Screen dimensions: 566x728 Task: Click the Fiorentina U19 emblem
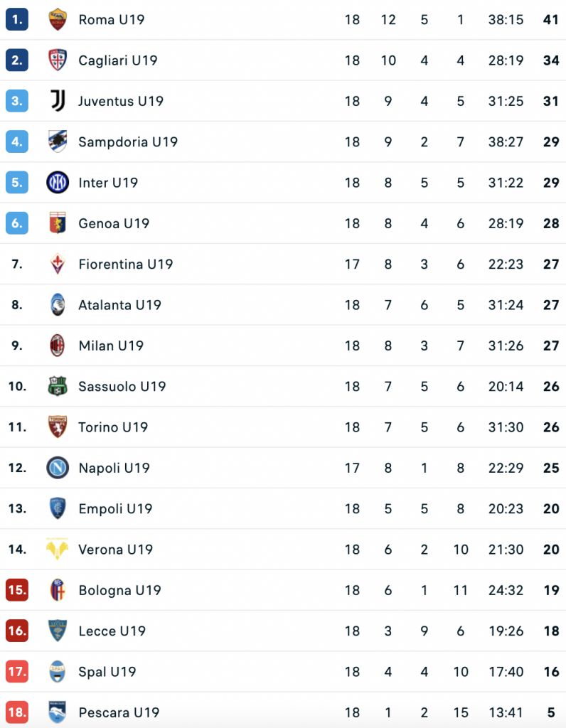[58, 264]
